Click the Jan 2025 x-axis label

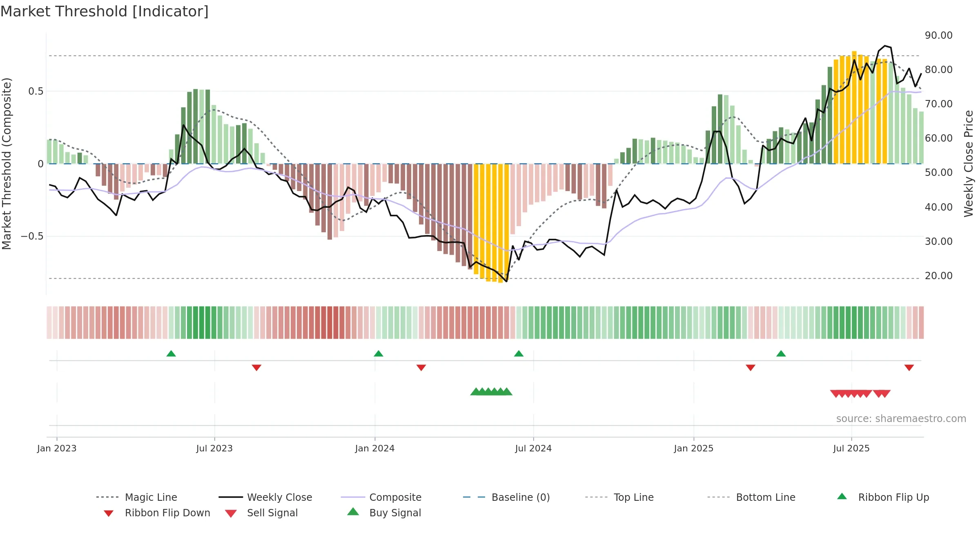tap(694, 448)
